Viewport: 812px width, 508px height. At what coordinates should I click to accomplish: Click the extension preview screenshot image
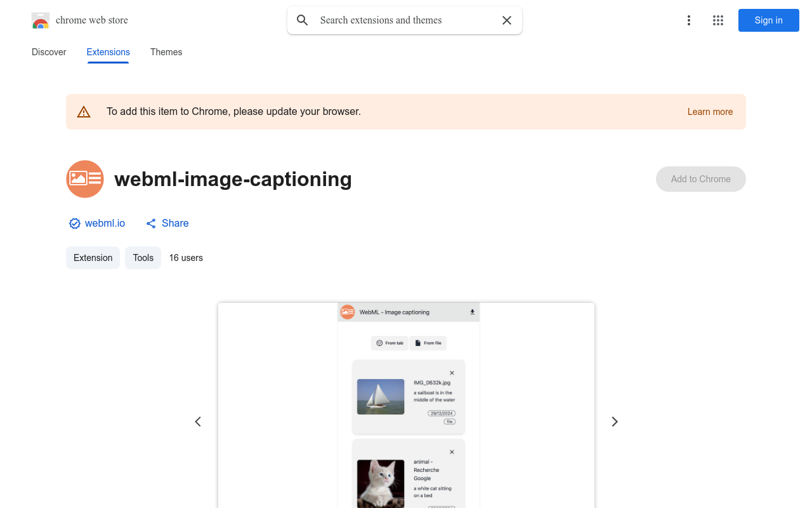[406, 405]
